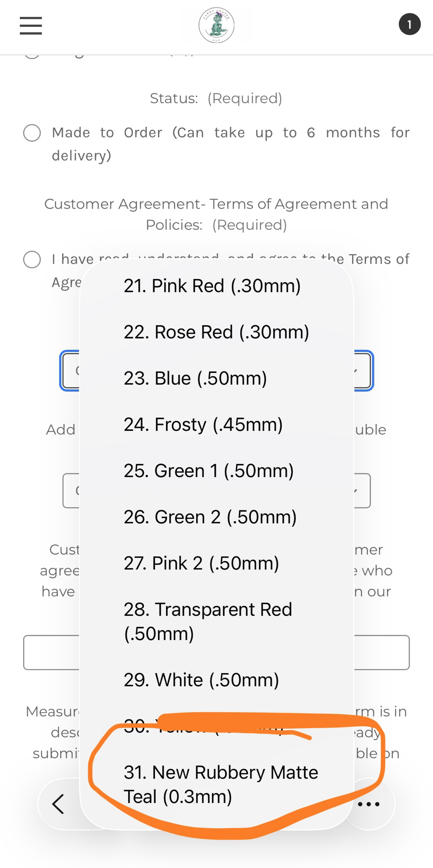Pick 29. White (.50mm) from the list
The width and height of the screenshot is (433, 868).
201,680
